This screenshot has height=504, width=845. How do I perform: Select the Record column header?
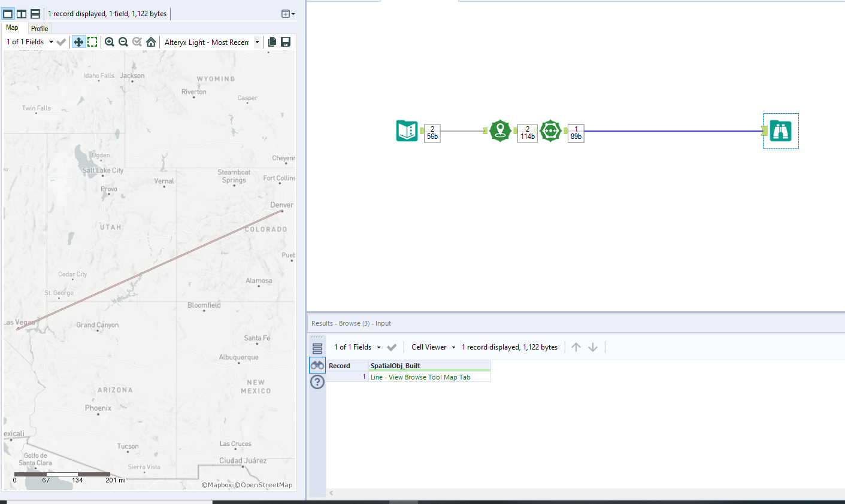tap(347, 366)
